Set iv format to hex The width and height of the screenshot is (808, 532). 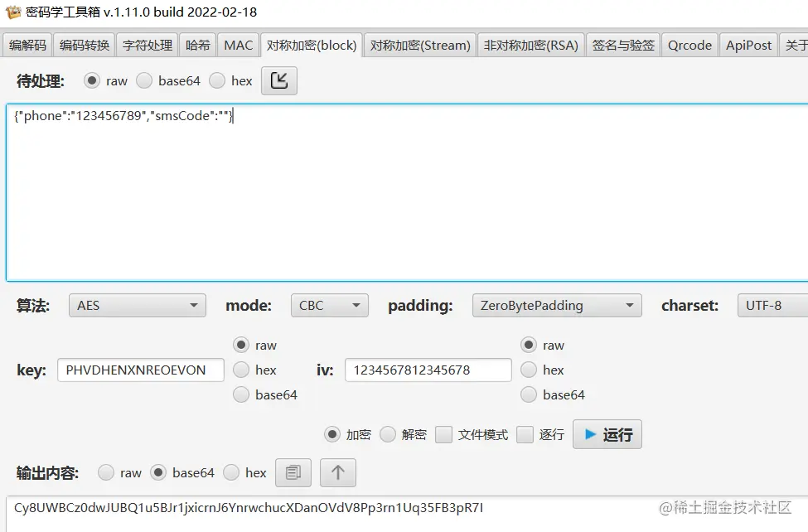pos(529,370)
